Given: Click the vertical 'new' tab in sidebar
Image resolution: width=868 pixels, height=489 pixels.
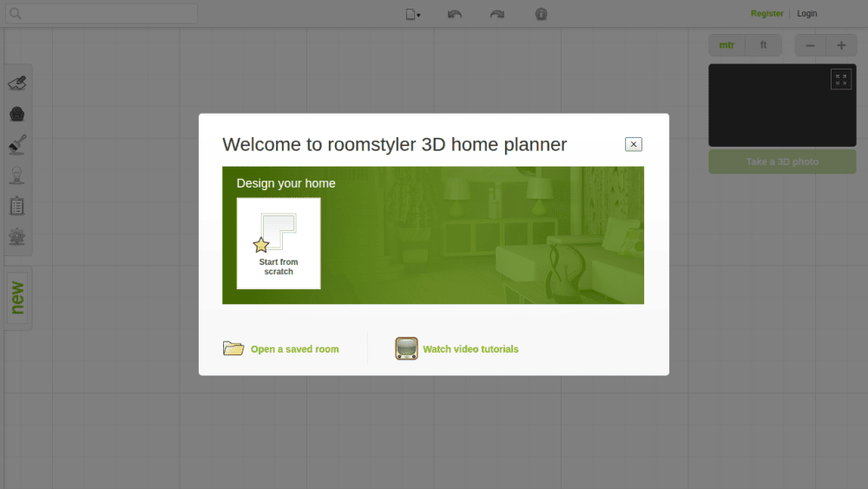Looking at the screenshot, I should 18,298.
